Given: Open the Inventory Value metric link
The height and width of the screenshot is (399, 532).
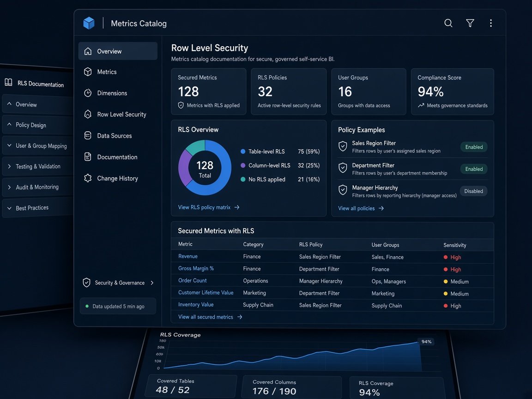Looking at the screenshot, I should pyautogui.click(x=196, y=305).
